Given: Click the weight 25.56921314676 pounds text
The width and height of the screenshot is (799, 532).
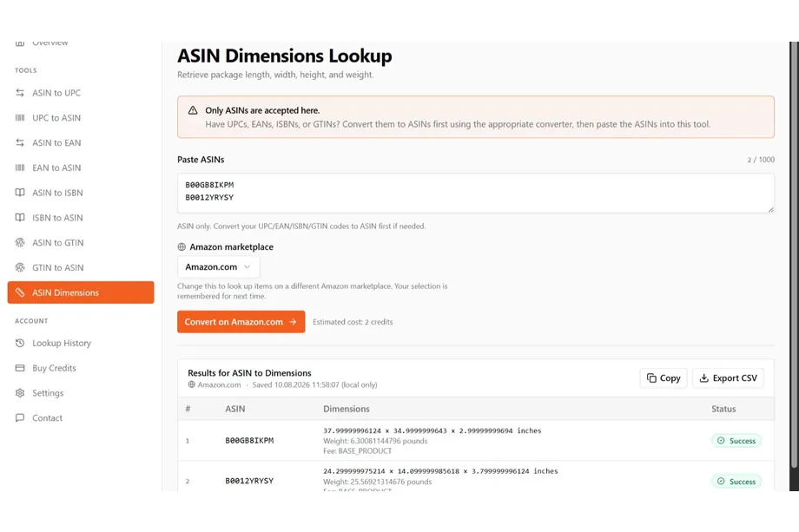Looking at the screenshot, I should pos(377,482).
